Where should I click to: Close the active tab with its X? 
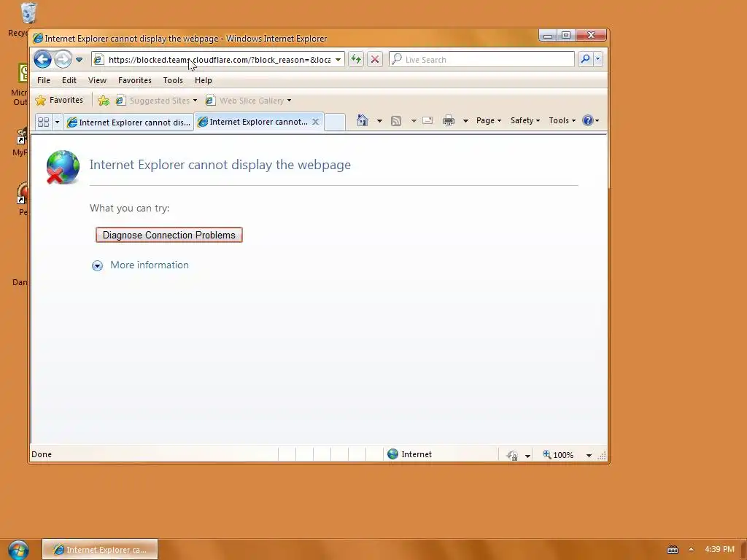point(315,122)
